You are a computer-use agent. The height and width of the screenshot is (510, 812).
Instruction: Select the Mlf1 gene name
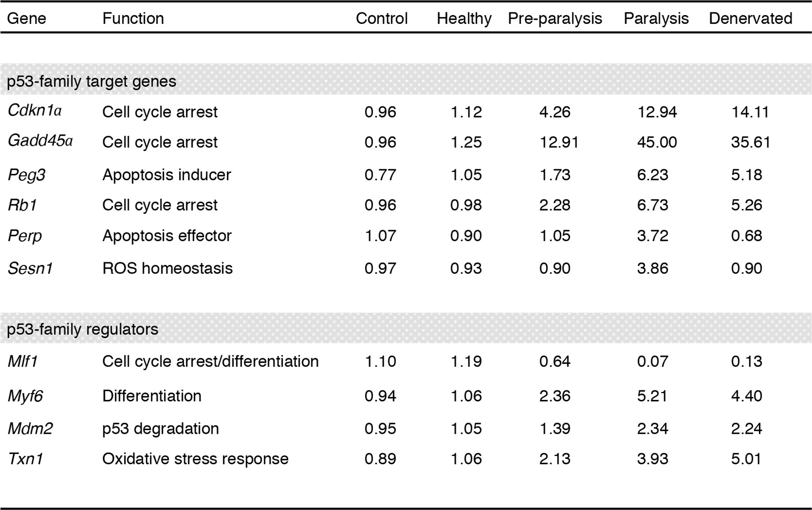click(x=23, y=361)
